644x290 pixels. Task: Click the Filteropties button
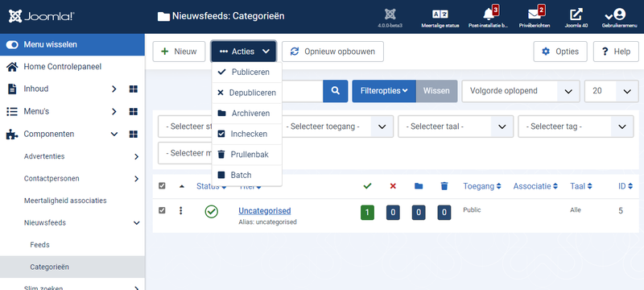384,91
